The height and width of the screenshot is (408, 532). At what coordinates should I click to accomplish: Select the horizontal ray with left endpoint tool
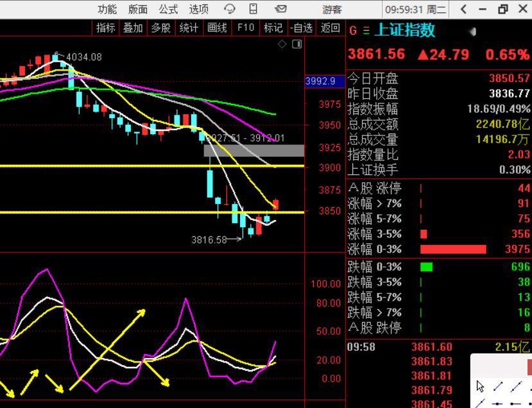(x=516, y=404)
